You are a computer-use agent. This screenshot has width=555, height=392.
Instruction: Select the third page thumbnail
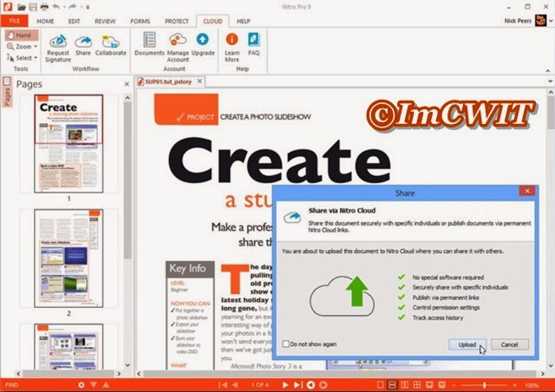coord(69,347)
